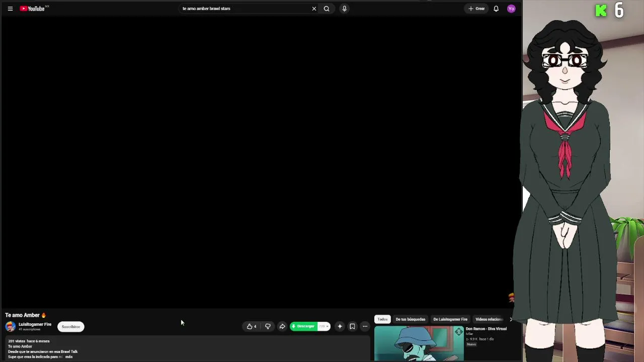Click the sparkle Ask icon
Image resolution: width=644 pixels, height=362 pixels.
pyautogui.click(x=340, y=327)
